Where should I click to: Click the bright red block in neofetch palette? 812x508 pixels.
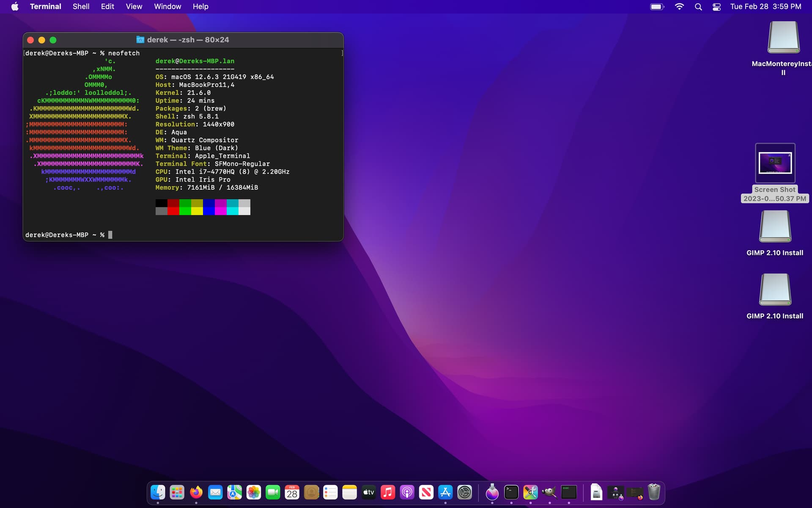(x=173, y=211)
